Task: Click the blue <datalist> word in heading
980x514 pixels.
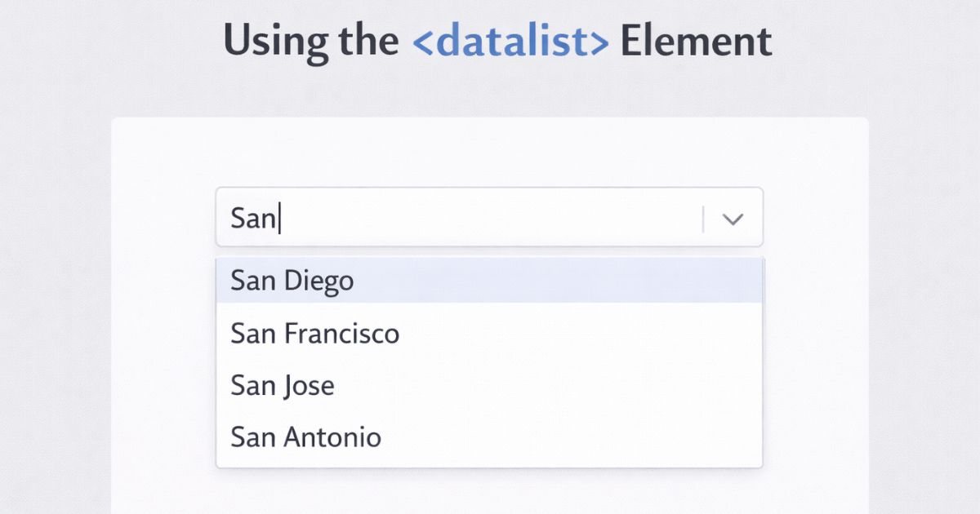Action: coord(511,41)
